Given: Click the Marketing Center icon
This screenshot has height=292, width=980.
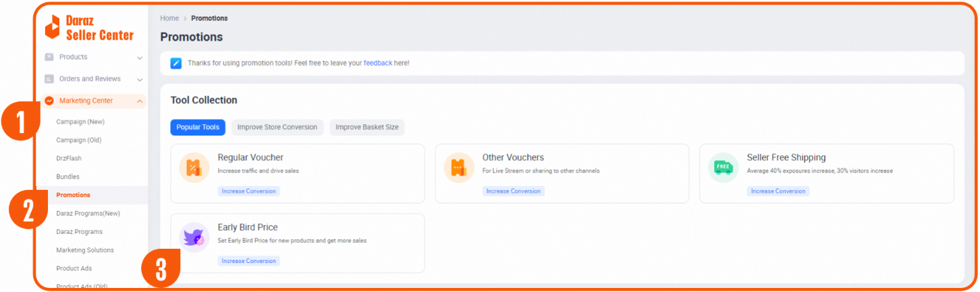Looking at the screenshot, I should tap(49, 101).
